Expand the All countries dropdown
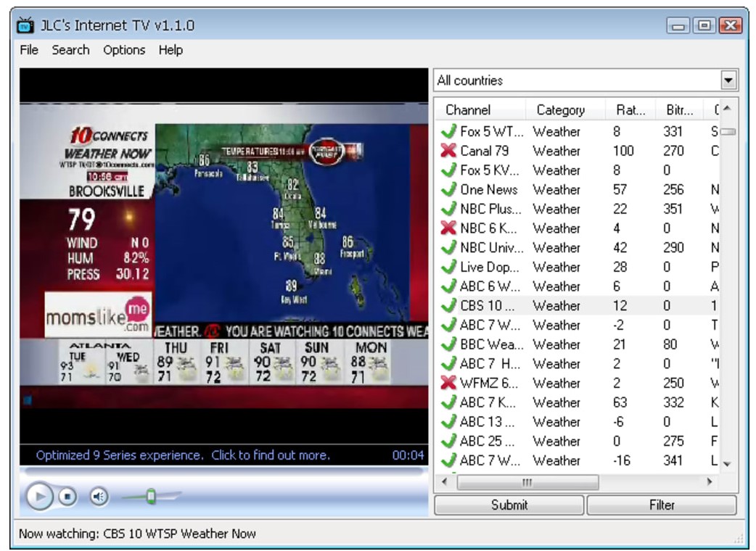756x551 pixels. [x=728, y=80]
